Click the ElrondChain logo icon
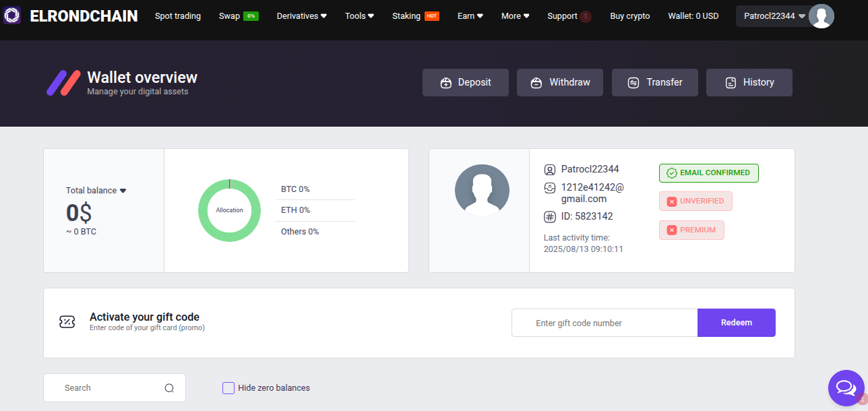868x411 pixels. pyautogui.click(x=12, y=16)
